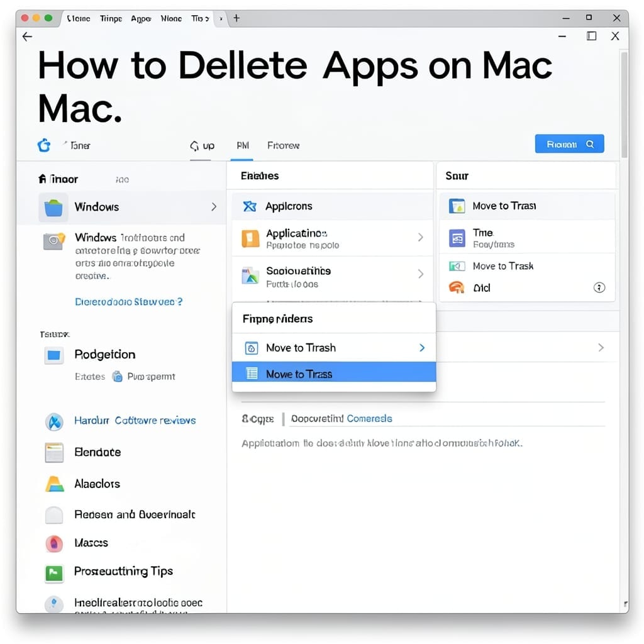Click the Applcrons row text

(289, 206)
